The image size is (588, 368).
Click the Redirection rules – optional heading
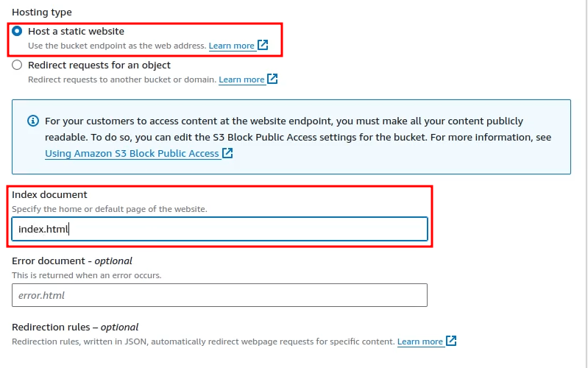point(75,327)
